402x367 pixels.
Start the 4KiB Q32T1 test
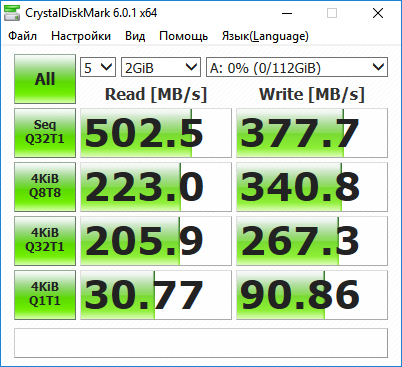(x=45, y=241)
